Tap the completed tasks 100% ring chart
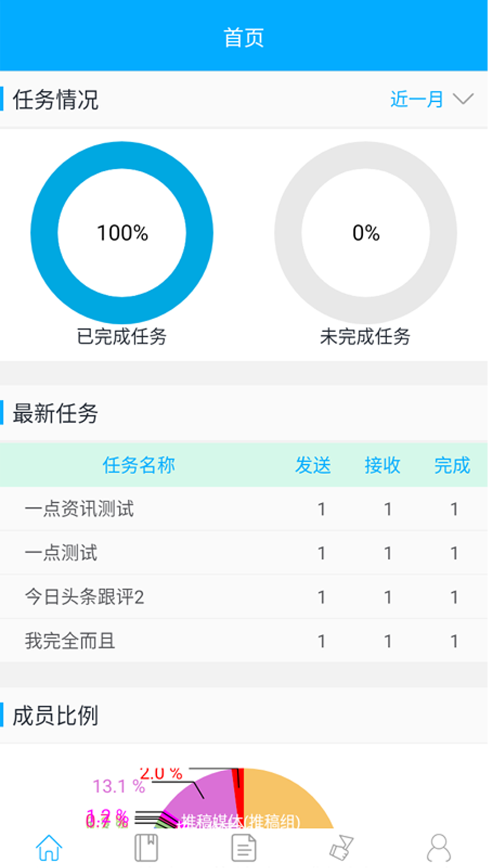This screenshot has width=488, height=868. tap(123, 233)
